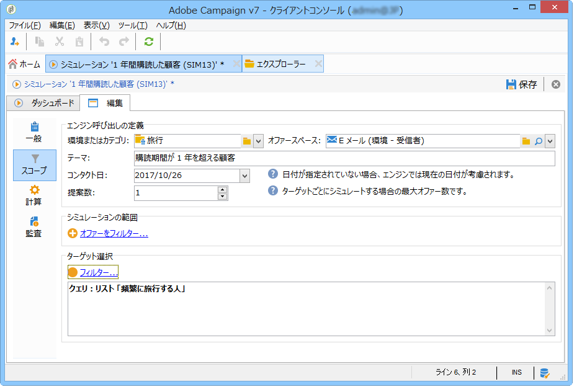Switch to the ホーム tab
This screenshot has width=582, height=392.
tap(24, 65)
